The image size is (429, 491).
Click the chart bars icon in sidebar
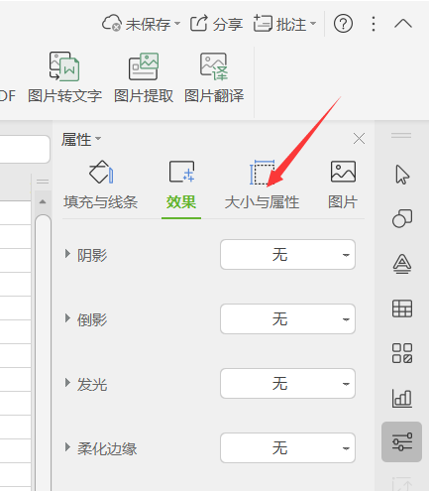(x=402, y=398)
